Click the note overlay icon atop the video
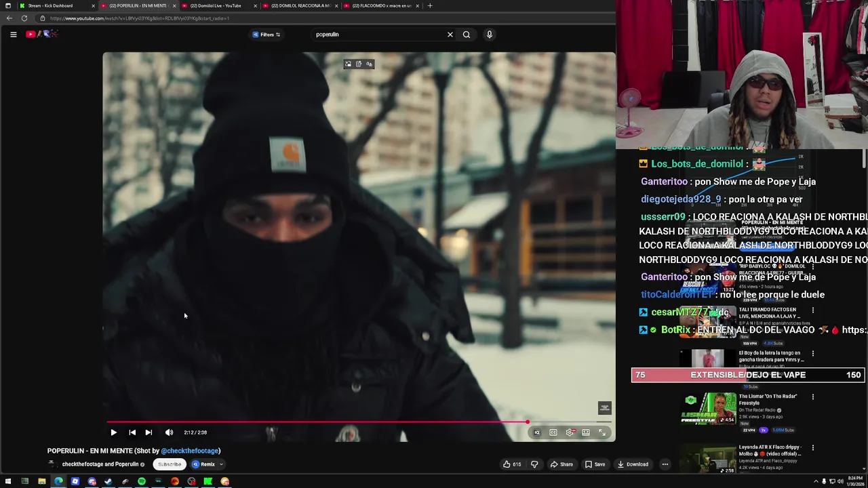Screen dimensions: 868x488 point(359,64)
